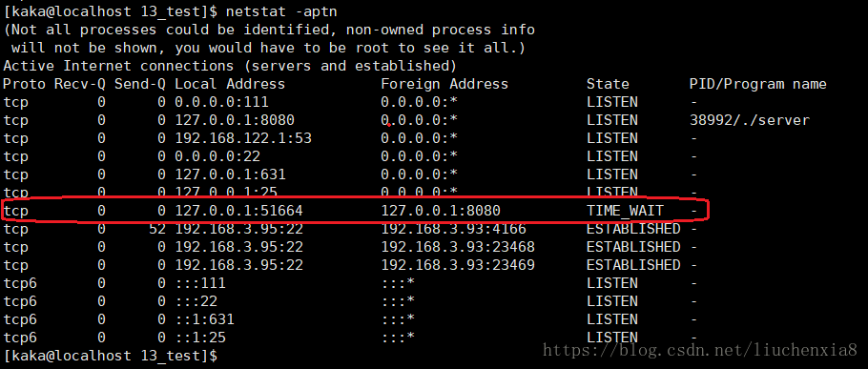Click "tcp6" in the :::22 row
868x369 pixels.
pyautogui.click(x=20, y=301)
